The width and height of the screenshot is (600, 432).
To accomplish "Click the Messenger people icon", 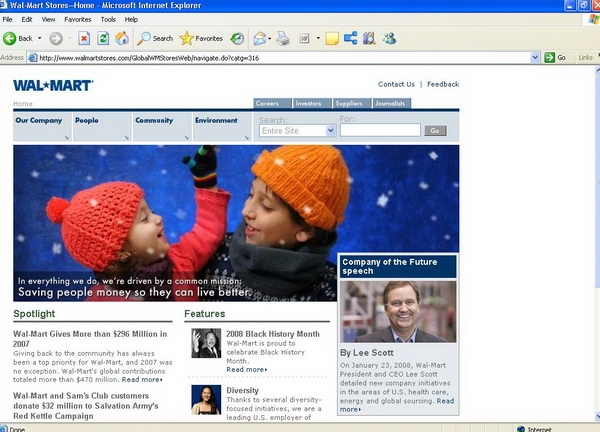I will pyautogui.click(x=390, y=38).
